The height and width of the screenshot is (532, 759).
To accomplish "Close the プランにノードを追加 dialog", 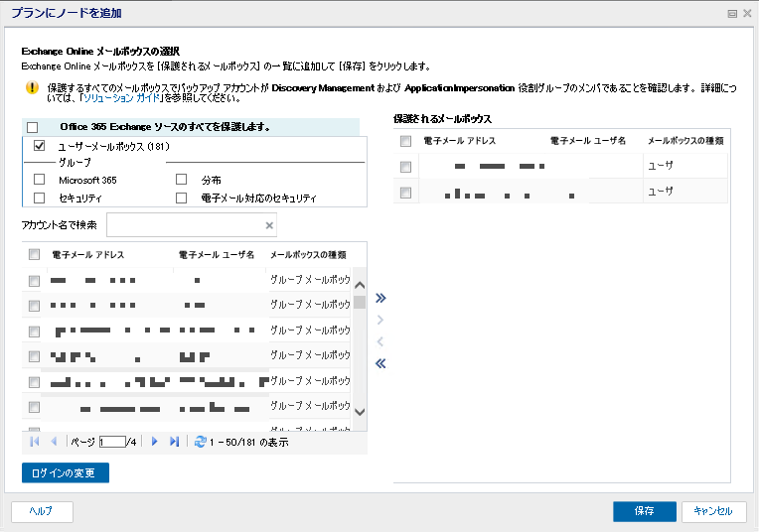I will click(x=747, y=14).
